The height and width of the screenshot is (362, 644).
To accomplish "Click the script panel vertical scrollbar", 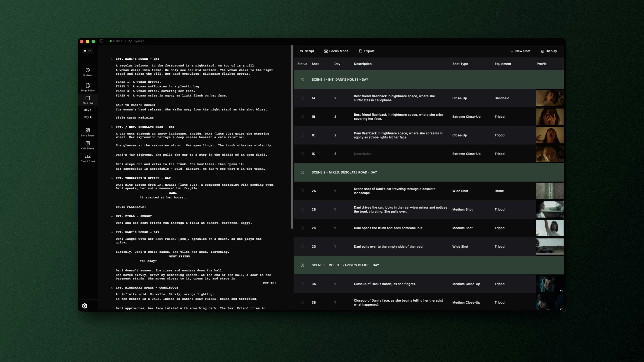I will 292,137.
